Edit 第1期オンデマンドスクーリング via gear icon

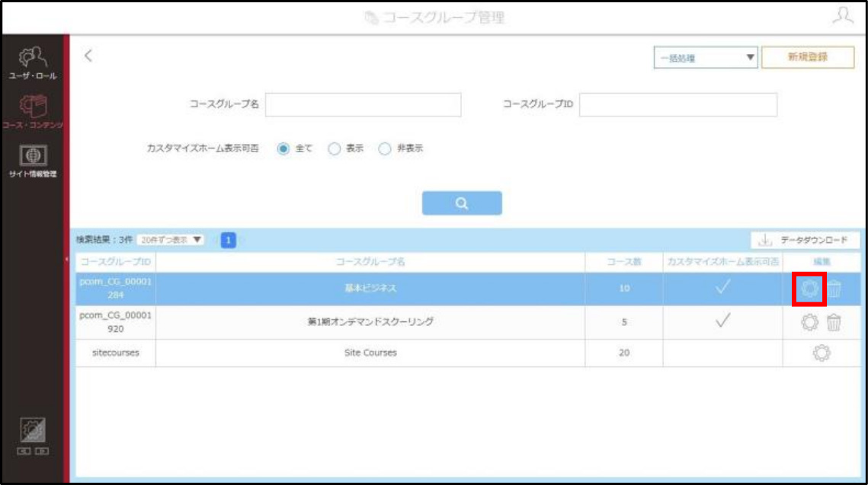tap(809, 322)
